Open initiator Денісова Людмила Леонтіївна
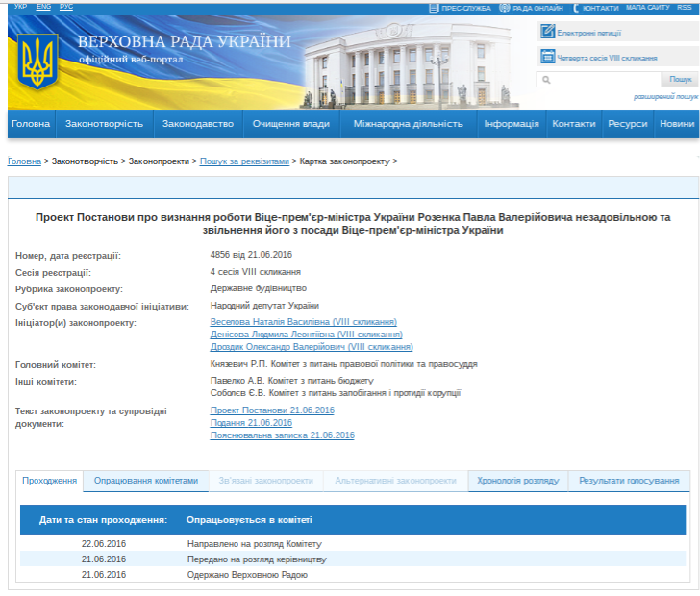Image resolution: width=700 pixels, height=596 pixels. coord(306,335)
